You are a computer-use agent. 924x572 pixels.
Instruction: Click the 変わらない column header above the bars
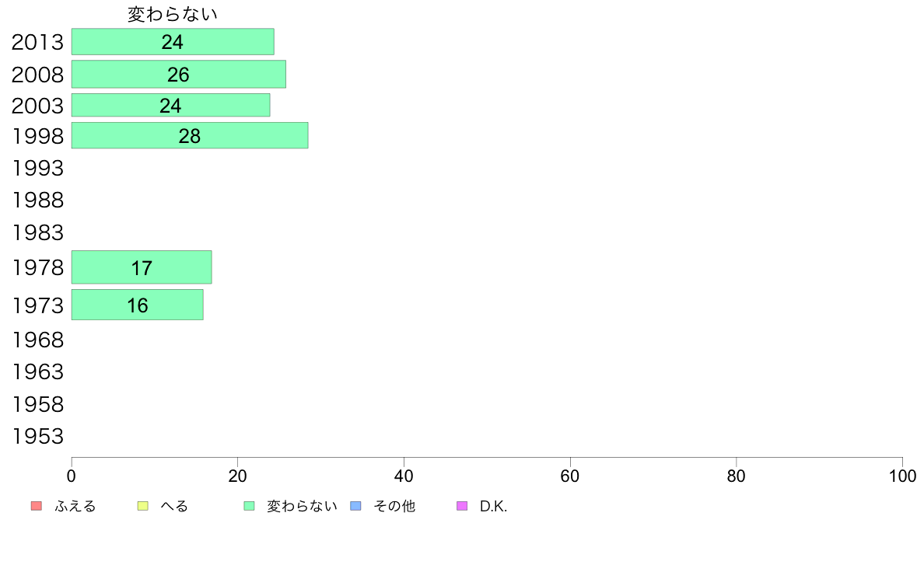click(173, 14)
